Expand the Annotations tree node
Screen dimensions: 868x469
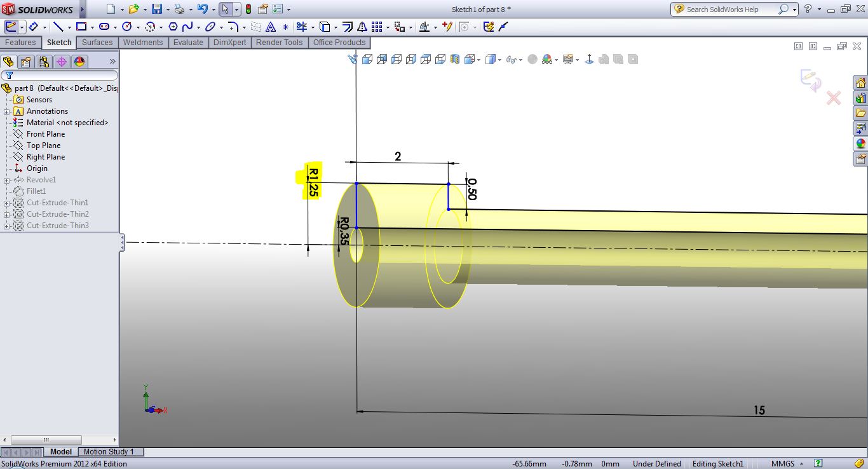pyautogui.click(x=6, y=111)
